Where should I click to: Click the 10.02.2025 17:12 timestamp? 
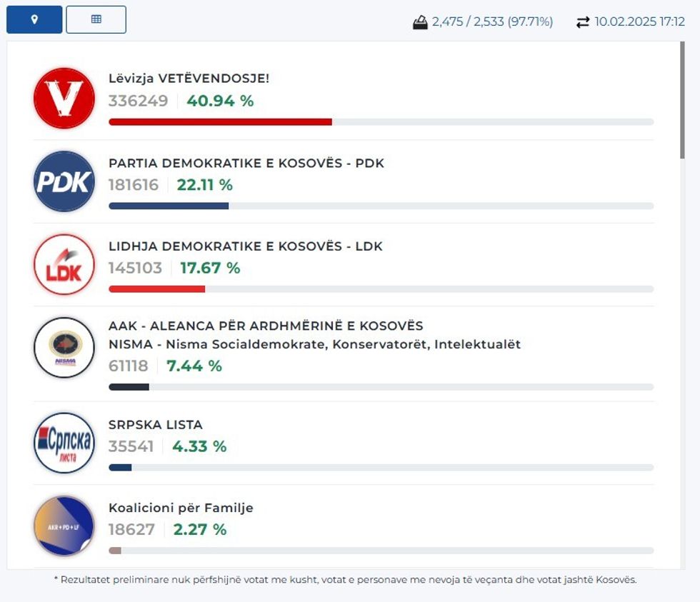click(639, 22)
